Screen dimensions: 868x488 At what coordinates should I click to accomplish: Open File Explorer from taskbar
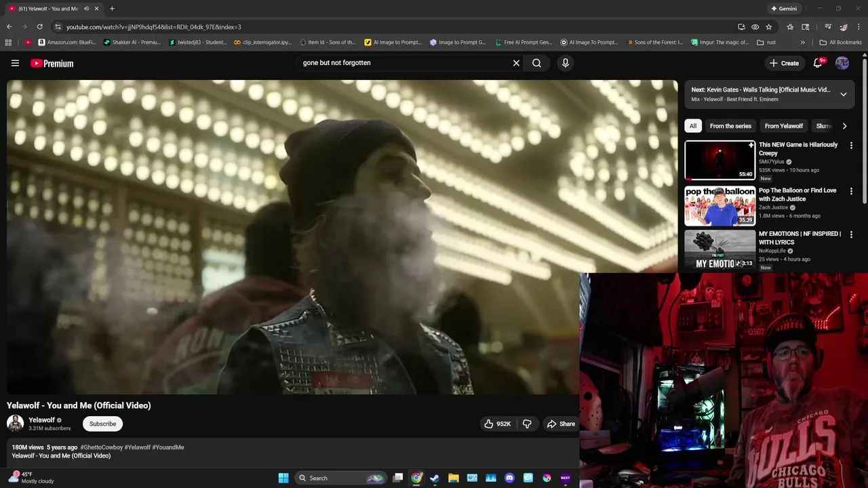tap(454, 478)
